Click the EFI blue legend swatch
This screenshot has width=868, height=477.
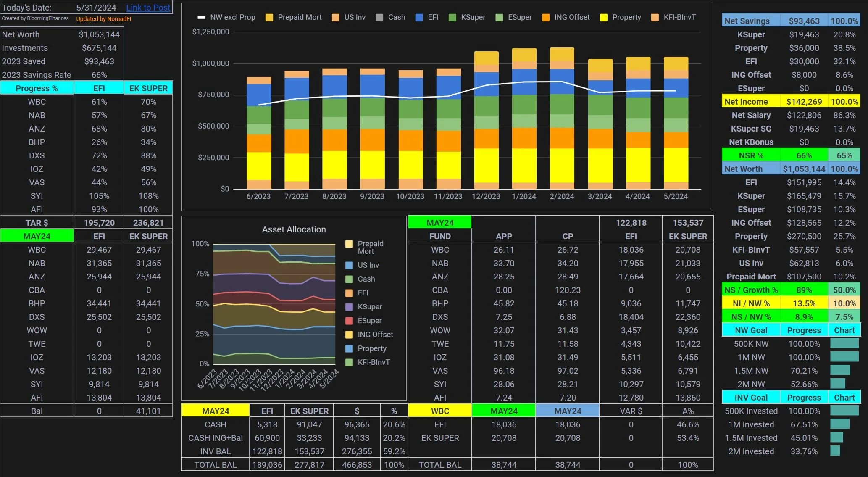pos(419,17)
